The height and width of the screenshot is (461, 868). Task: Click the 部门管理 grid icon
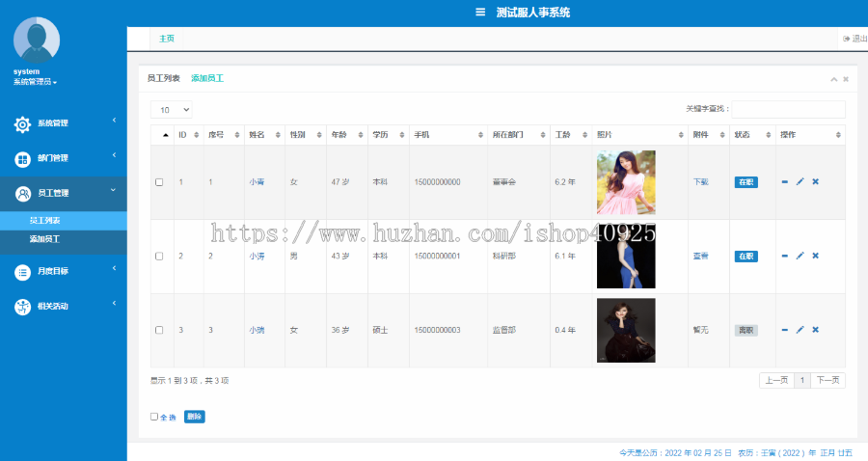click(x=23, y=159)
